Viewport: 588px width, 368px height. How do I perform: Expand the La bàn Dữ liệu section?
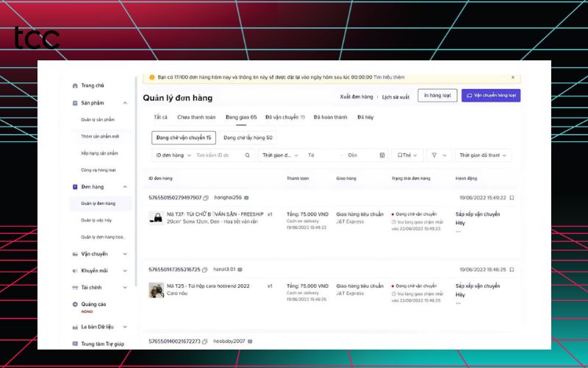coord(125,327)
